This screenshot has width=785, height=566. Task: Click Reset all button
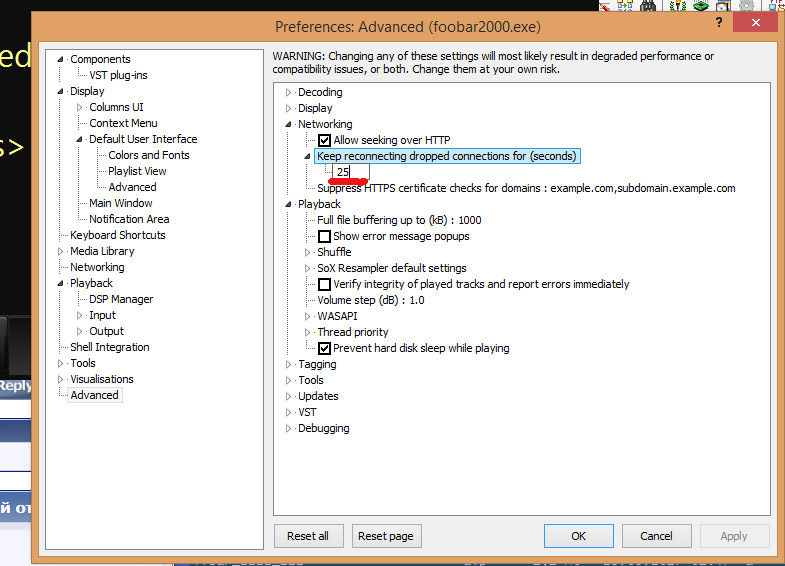point(308,536)
